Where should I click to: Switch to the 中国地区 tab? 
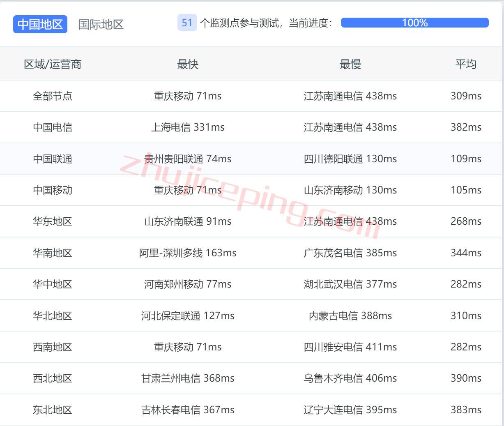pos(40,24)
